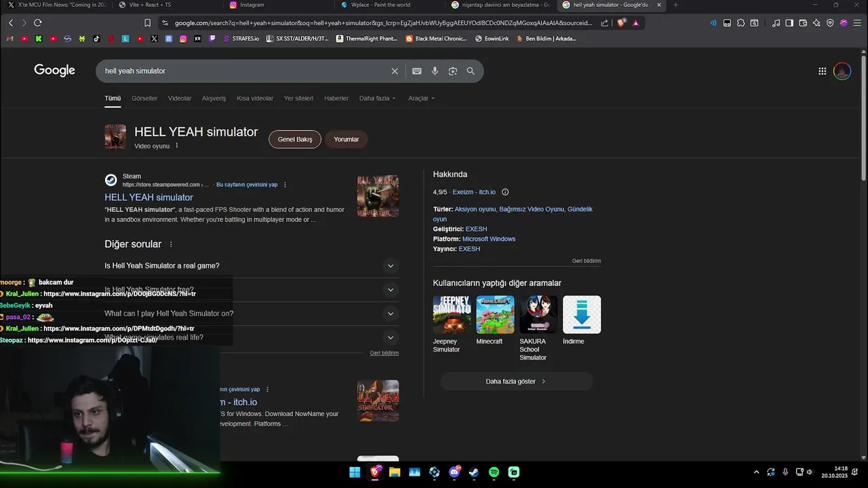This screenshot has width=868, height=488.
Task: Expand 'Is Hell Yeah Simulator free?' question
Action: (390, 290)
